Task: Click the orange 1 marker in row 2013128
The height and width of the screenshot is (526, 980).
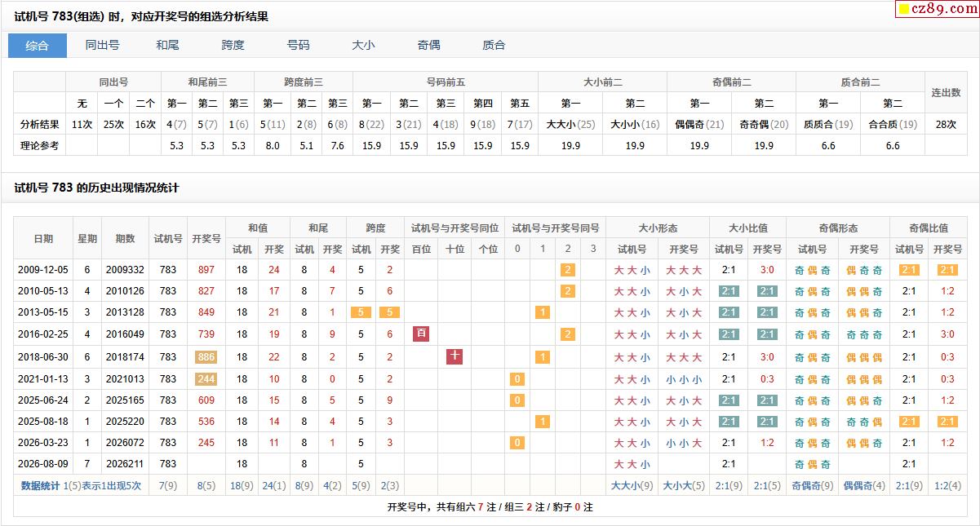Action: point(543,312)
